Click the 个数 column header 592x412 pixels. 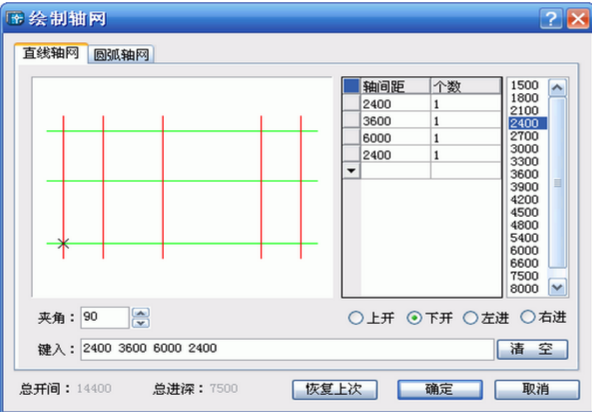click(x=466, y=86)
